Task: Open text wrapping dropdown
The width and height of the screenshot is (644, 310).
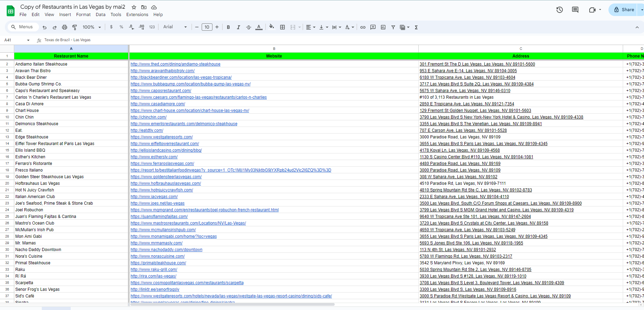Action: [x=336, y=27]
